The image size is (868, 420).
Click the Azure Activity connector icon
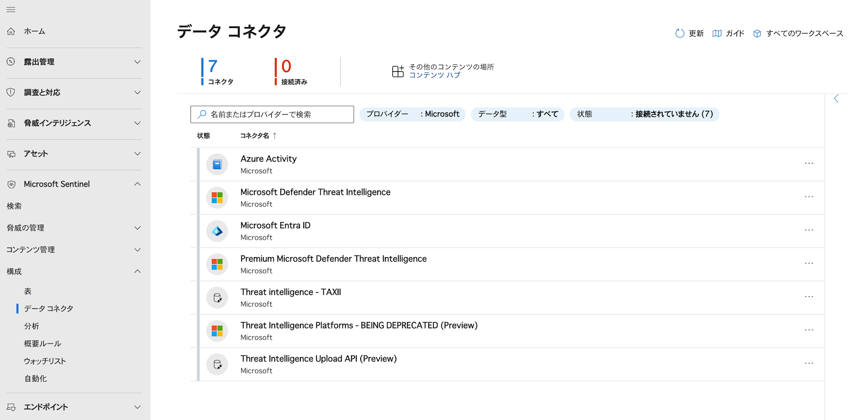point(217,165)
